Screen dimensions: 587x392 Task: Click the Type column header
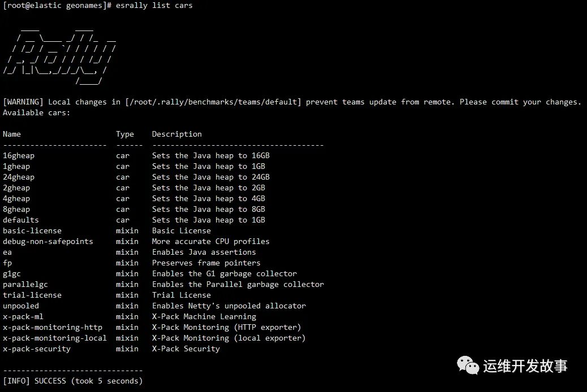pos(125,134)
